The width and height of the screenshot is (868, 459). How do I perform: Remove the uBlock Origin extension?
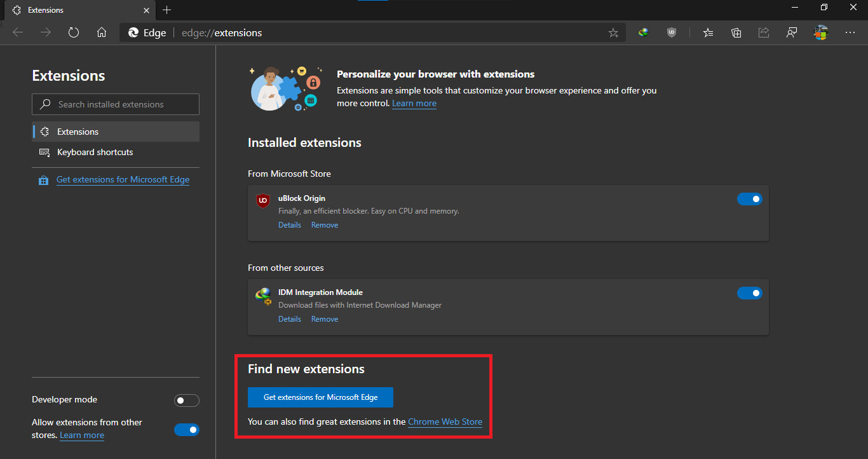[324, 224]
